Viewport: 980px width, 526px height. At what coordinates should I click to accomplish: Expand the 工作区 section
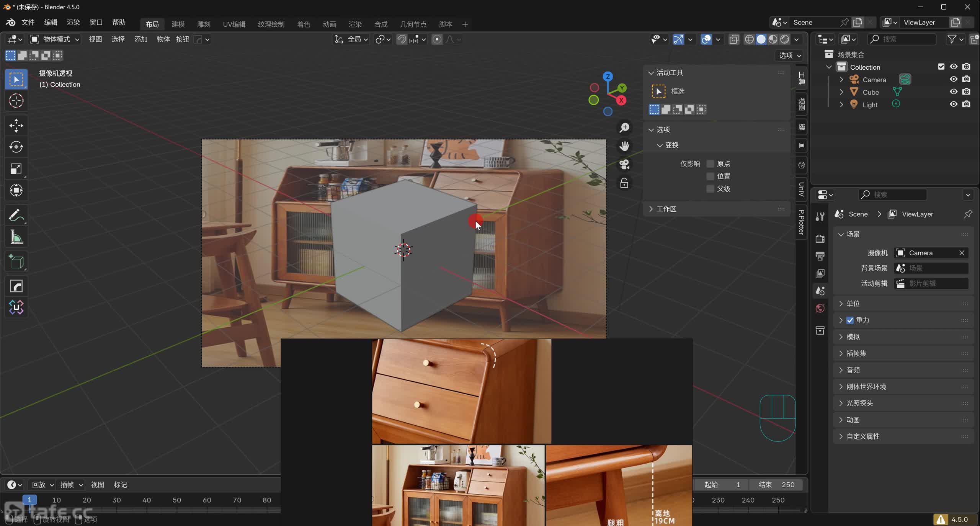click(x=666, y=209)
